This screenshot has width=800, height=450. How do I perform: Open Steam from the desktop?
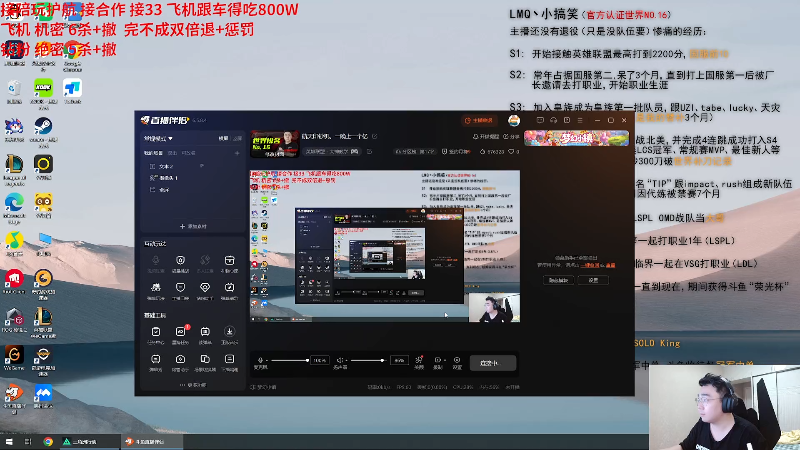point(43,131)
